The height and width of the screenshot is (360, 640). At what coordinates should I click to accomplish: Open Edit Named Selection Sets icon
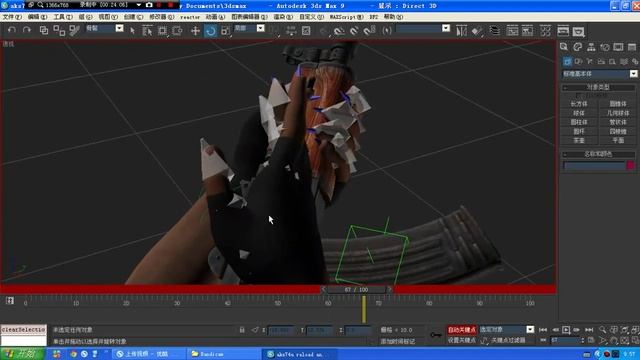387,31
